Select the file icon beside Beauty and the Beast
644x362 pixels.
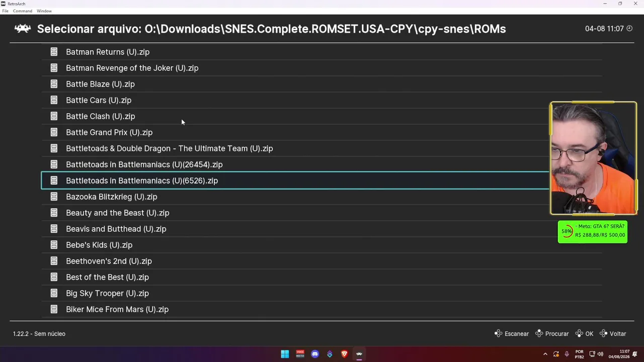(54, 213)
